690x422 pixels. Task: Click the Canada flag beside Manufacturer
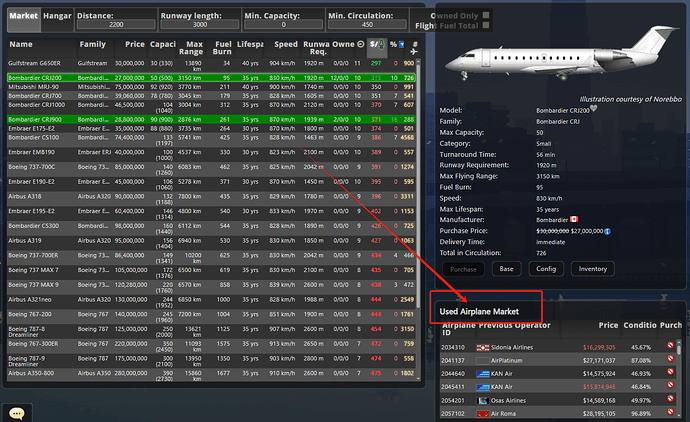tap(574, 219)
